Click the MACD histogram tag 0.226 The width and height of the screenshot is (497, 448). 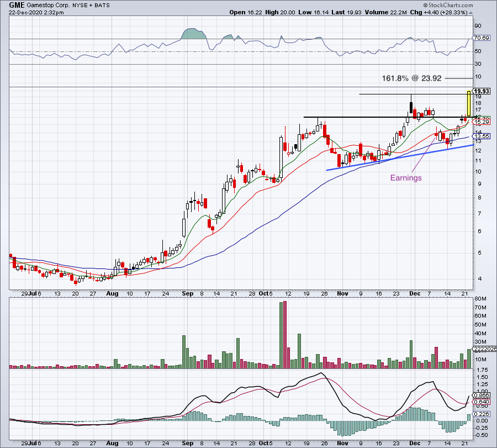pos(482,414)
